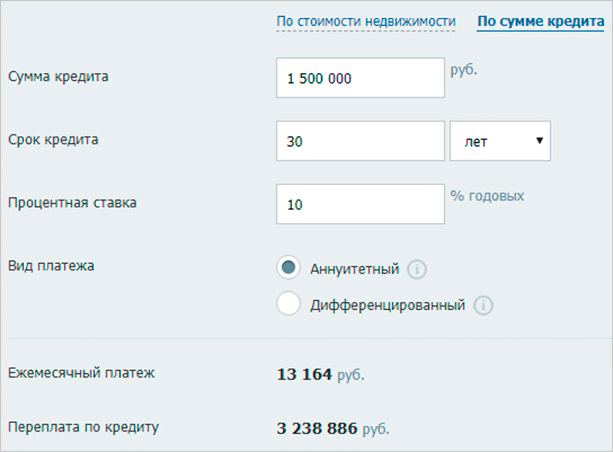
Task: Click the Процентная ставка label
Action: click(72, 202)
